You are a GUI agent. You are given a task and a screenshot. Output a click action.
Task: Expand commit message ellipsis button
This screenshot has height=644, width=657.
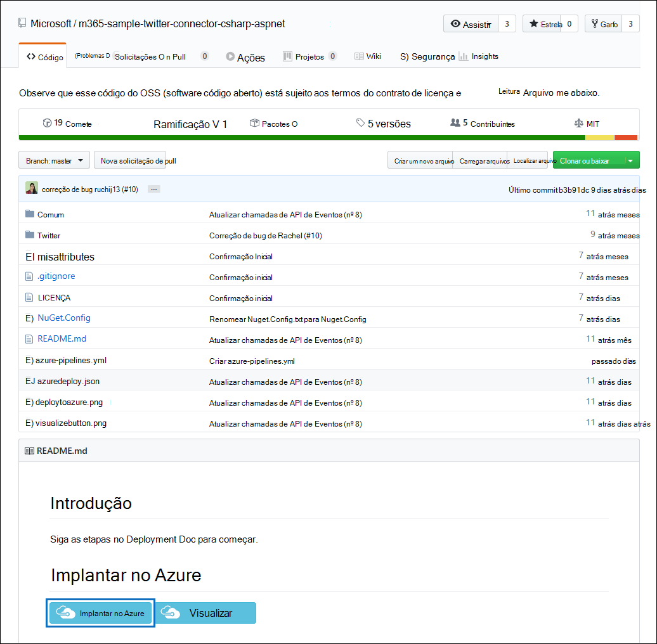click(153, 190)
